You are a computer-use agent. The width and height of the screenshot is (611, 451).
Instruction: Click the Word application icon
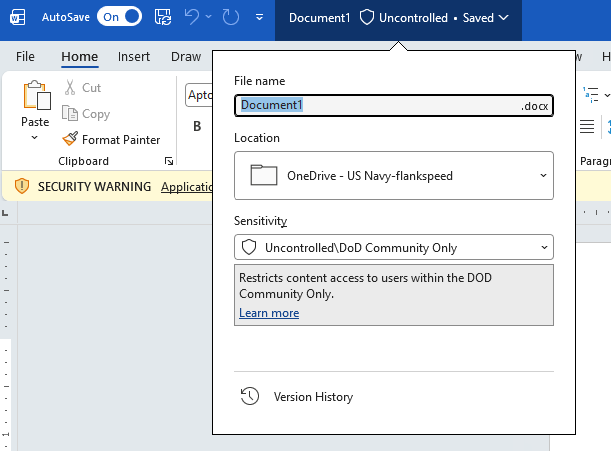(18, 18)
